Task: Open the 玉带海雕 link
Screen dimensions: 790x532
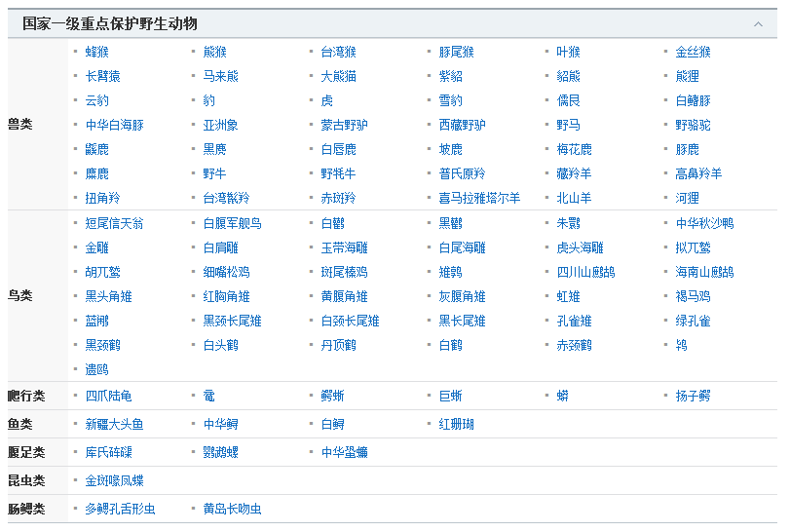Action: pyautogui.click(x=345, y=247)
